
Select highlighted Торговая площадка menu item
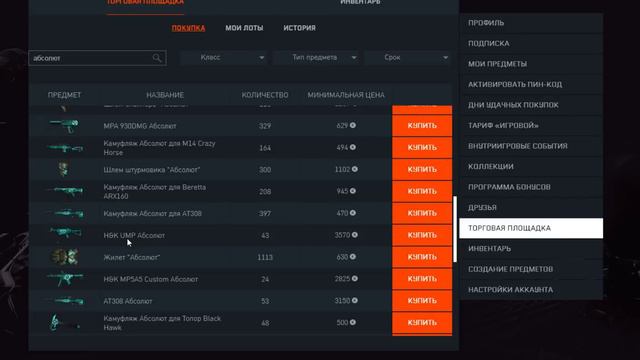[531, 228]
